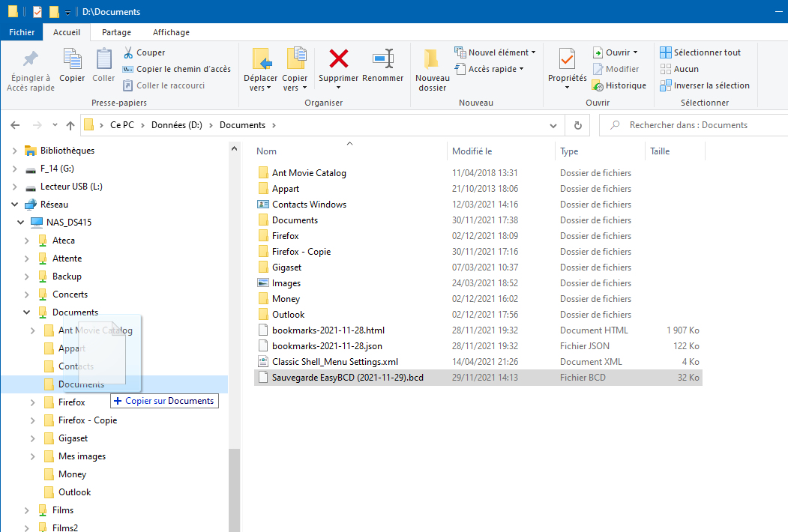The width and height of the screenshot is (788, 532).
Task: Switch to the Affichage ribbon tab
Action: point(171,32)
